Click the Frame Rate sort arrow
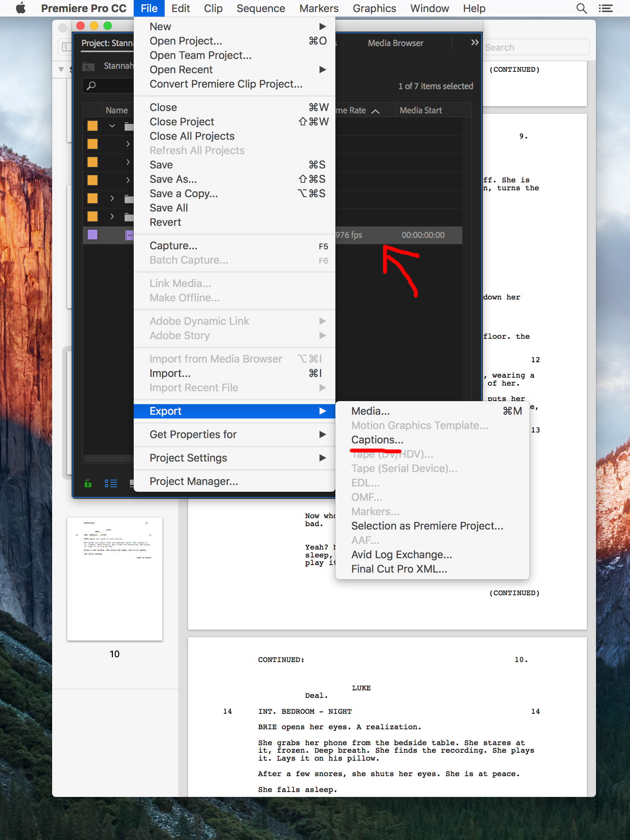The image size is (630, 840). 375,111
